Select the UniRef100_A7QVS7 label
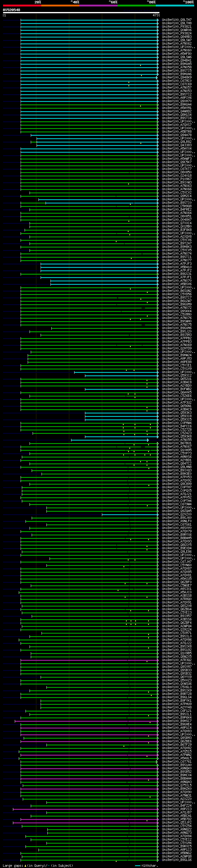 coord(176,125)
